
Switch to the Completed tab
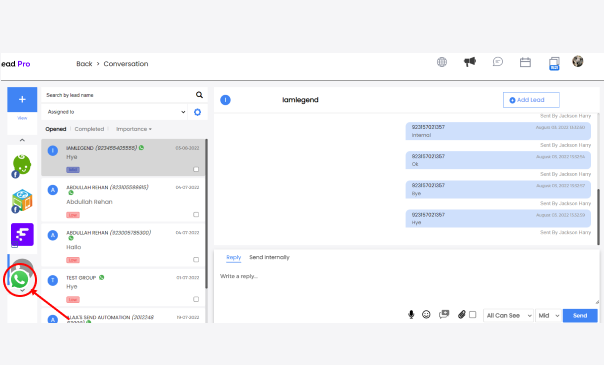[x=89, y=129]
